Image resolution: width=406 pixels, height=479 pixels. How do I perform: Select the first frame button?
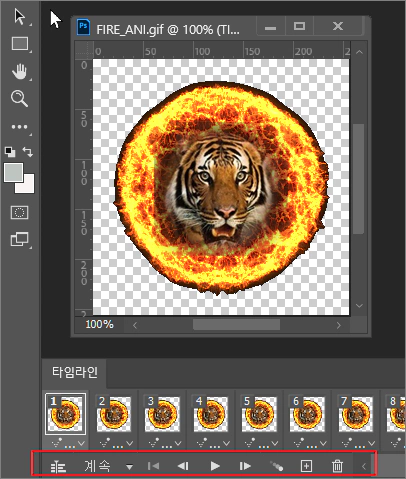click(153, 466)
